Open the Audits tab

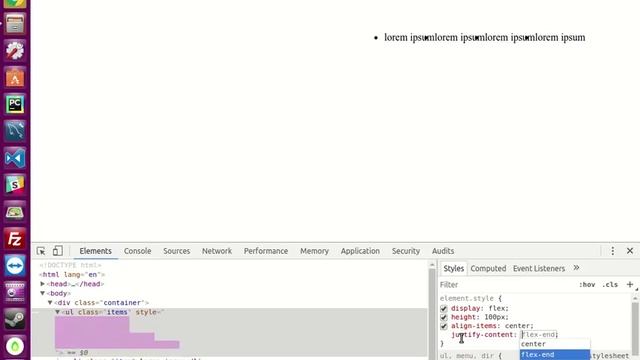(443, 251)
